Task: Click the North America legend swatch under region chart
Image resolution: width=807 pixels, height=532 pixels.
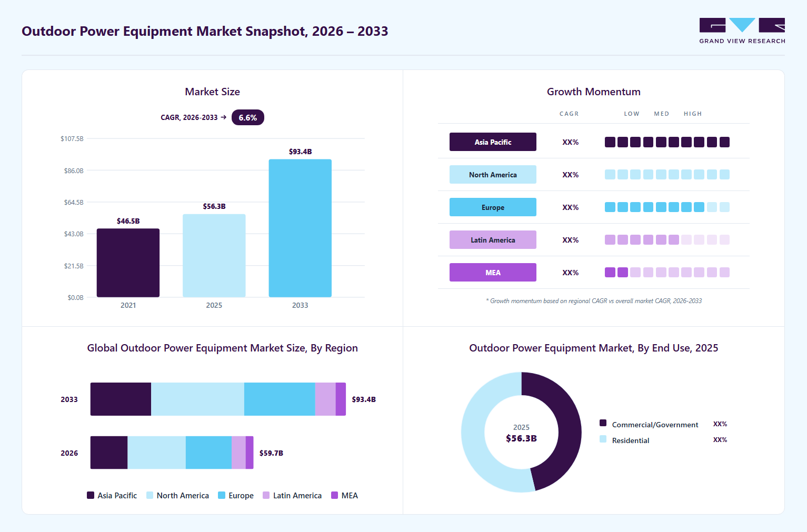Action: (x=150, y=495)
